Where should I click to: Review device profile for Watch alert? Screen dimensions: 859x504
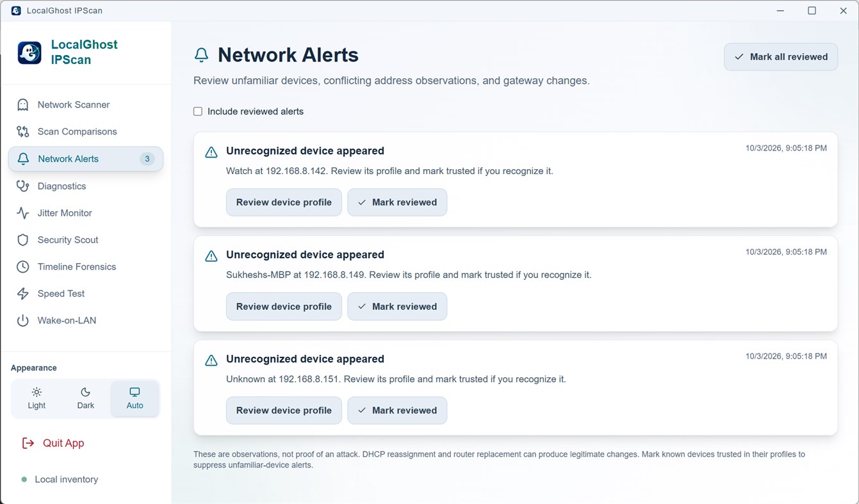[284, 202]
